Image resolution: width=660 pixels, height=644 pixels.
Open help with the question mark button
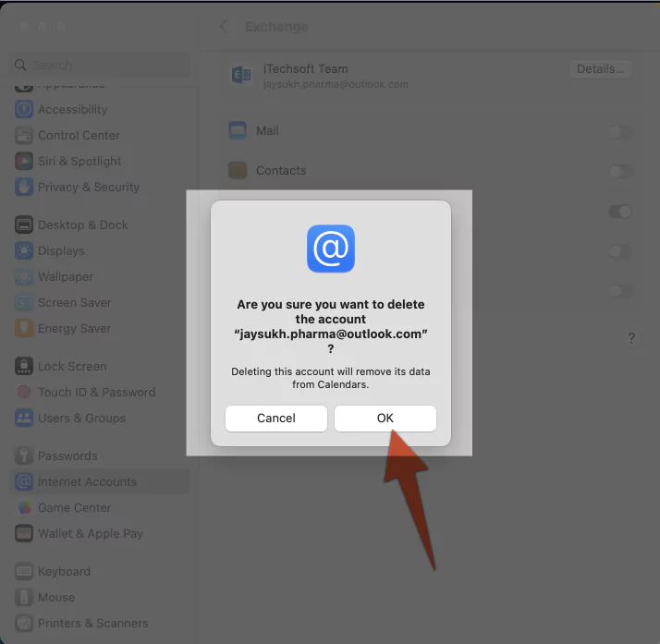[x=631, y=338]
